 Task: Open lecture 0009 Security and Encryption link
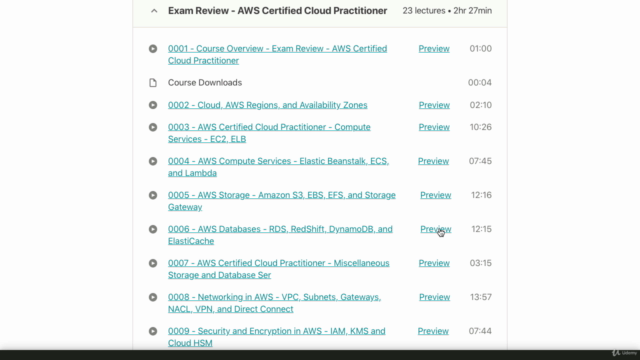[x=277, y=337]
